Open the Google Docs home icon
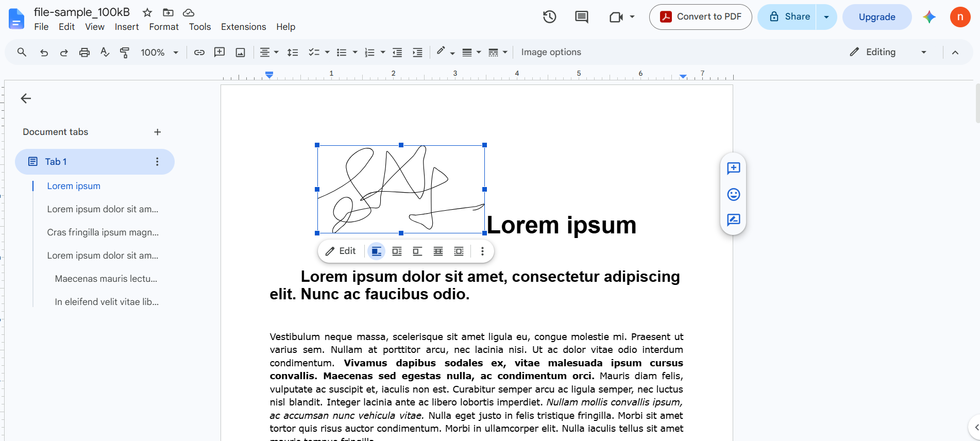Viewport: 980px width, 441px height. pos(16,19)
